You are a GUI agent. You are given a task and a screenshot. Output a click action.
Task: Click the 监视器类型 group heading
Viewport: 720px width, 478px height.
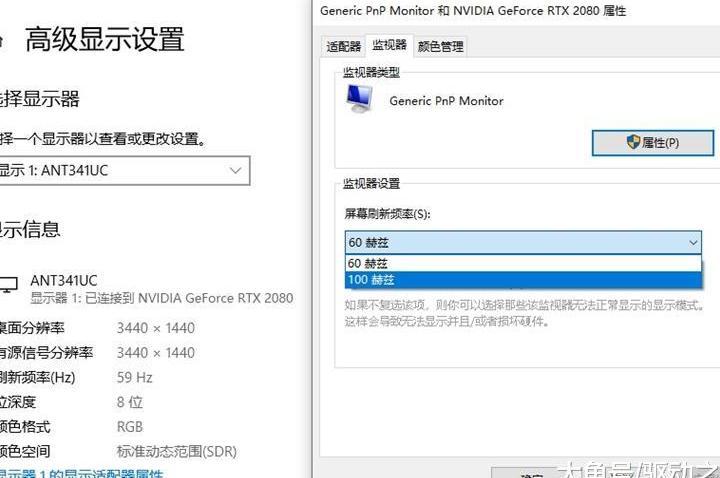[371, 72]
